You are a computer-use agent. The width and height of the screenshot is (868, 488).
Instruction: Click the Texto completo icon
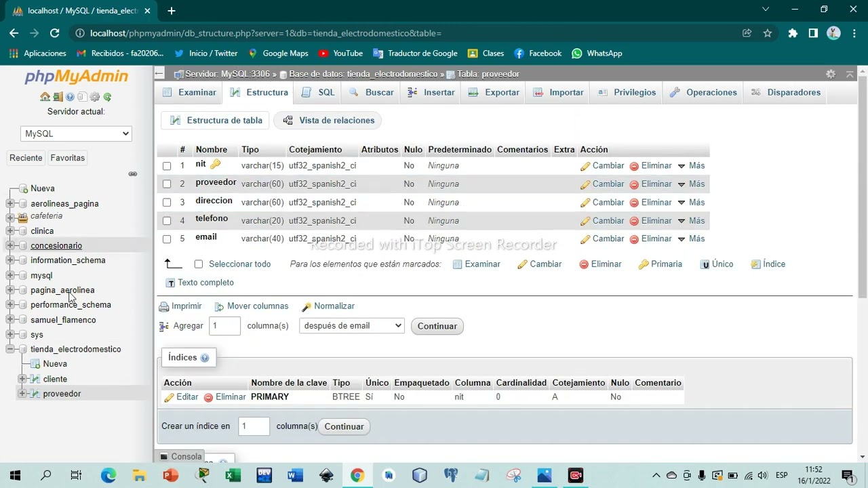pos(170,283)
